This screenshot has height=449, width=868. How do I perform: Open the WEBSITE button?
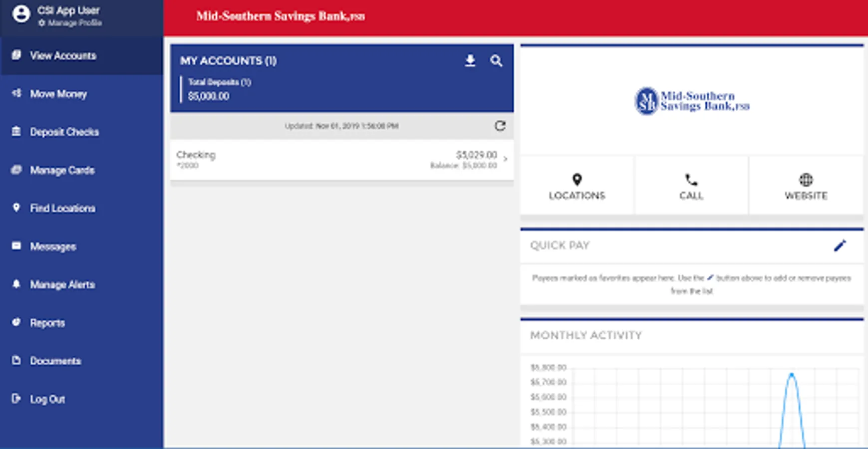click(806, 186)
